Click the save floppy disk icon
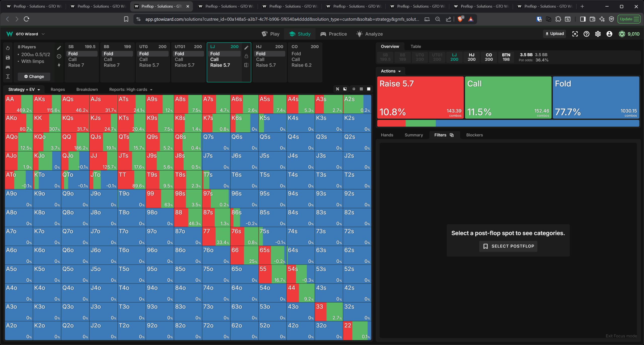This screenshot has height=345, width=644. 8,58
